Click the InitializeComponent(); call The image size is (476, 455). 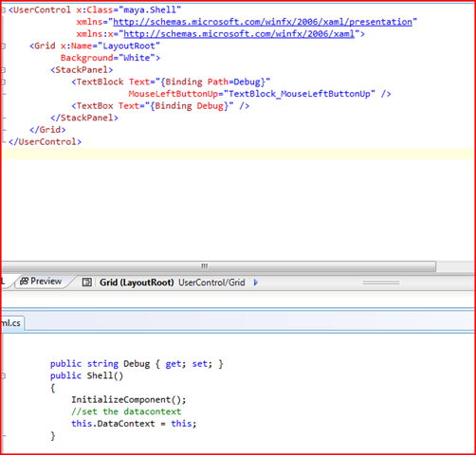(x=129, y=400)
